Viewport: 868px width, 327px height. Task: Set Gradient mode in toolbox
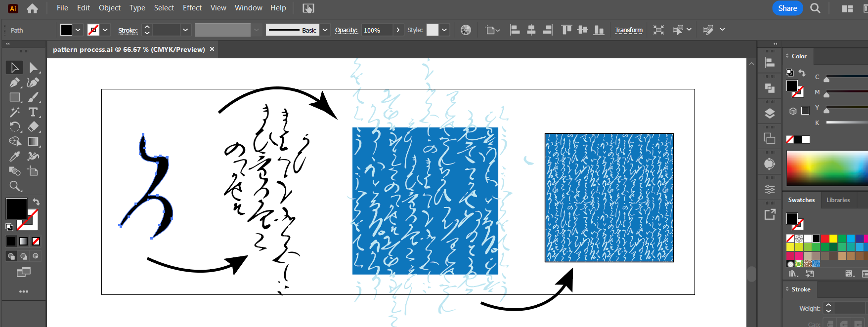click(23, 241)
